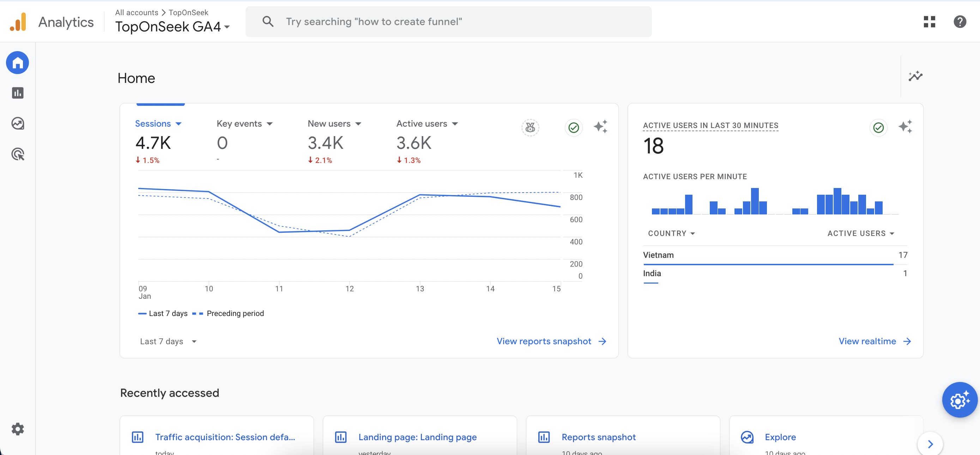Image resolution: width=980 pixels, height=455 pixels.
Task: Click the Insights sparkle icon on the Sessions card
Action: [601, 127]
